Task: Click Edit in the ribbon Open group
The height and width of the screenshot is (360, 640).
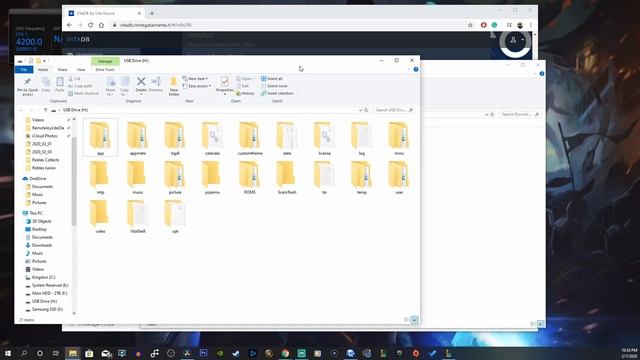Action: coord(242,86)
